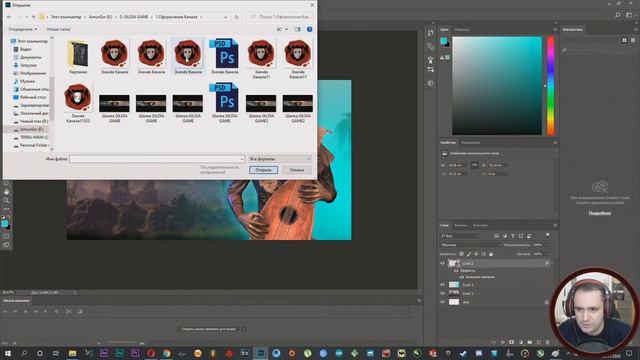
Task: Open File Explorer from taskbar
Action: 72,353
